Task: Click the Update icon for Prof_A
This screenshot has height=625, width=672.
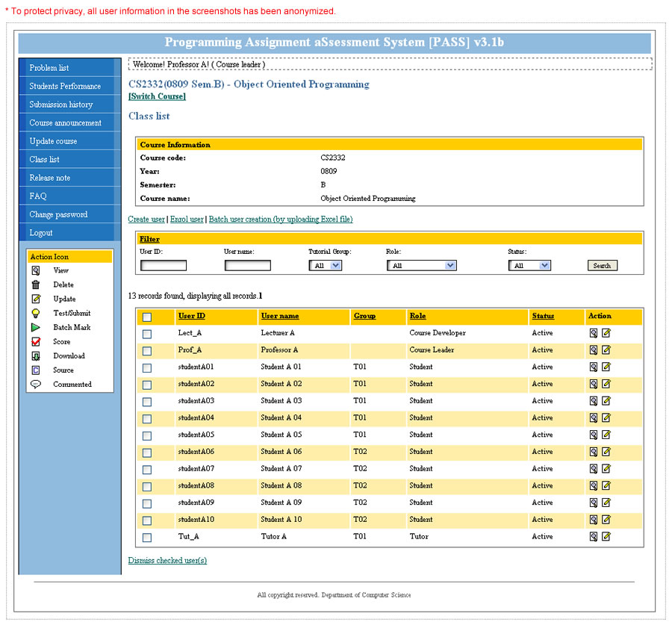Action: (606, 349)
